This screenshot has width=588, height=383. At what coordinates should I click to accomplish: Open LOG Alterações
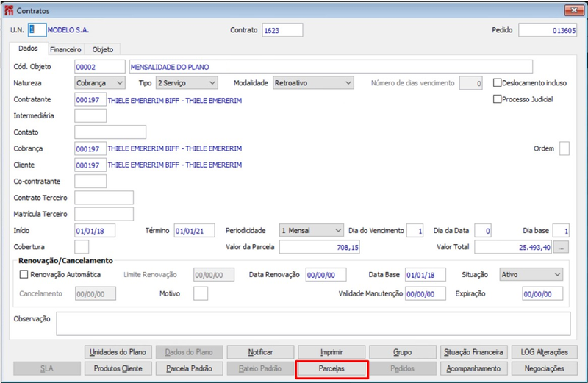click(x=544, y=352)
